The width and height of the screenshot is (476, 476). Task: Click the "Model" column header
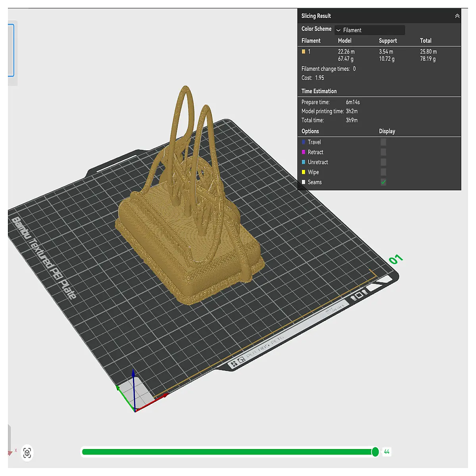pyautogui.click(x=345, y=40)
